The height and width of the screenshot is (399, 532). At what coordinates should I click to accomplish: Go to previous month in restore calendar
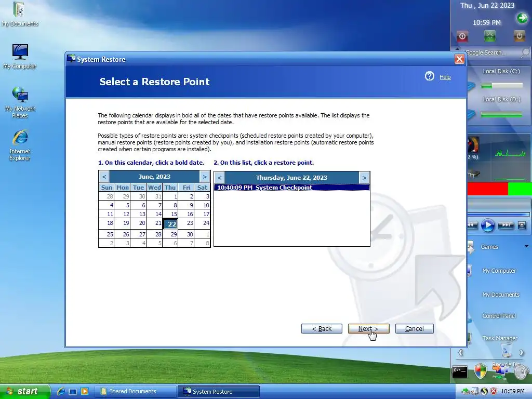pos(104,177)
